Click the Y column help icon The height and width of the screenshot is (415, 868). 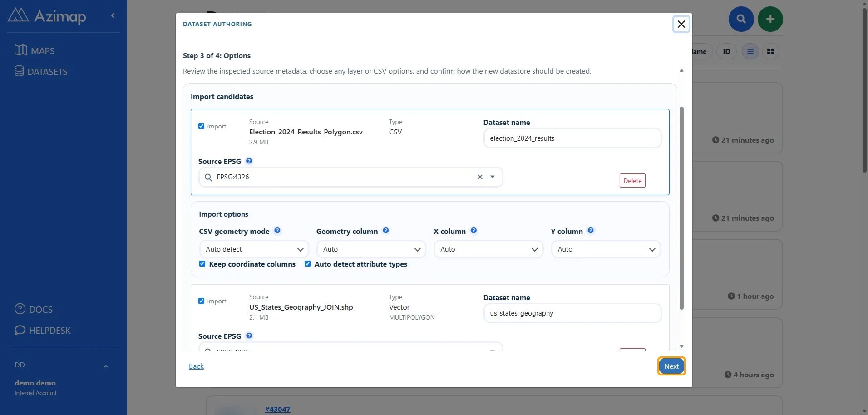(591, 231)
